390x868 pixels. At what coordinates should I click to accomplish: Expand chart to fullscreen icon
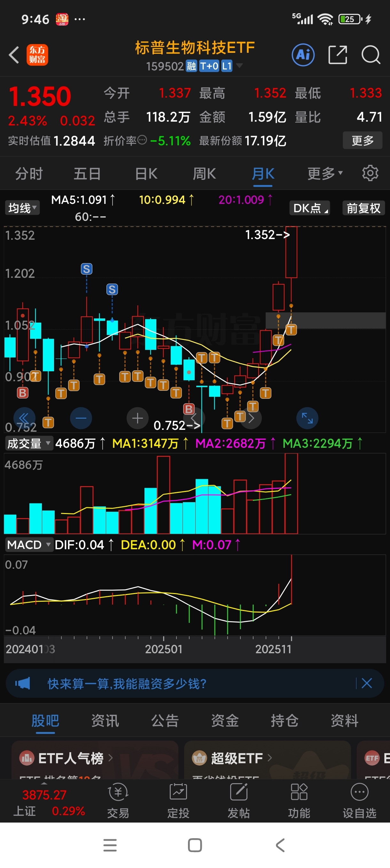(x=307, y=418)
